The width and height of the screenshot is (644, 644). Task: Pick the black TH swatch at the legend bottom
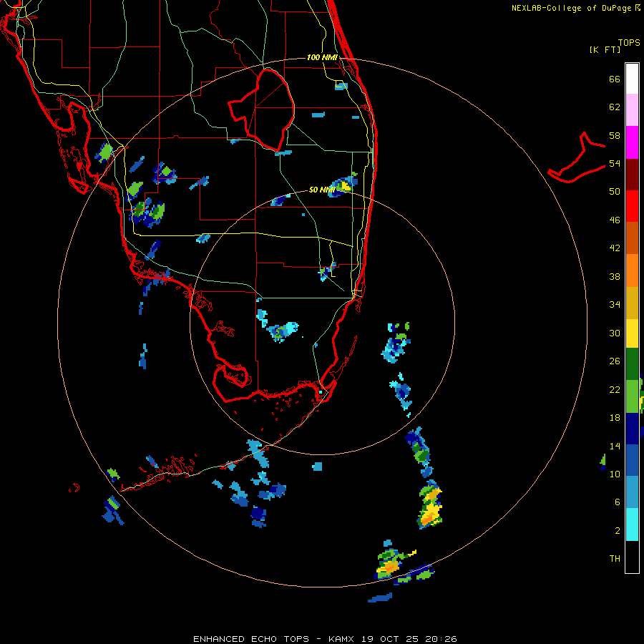[632, 557]
